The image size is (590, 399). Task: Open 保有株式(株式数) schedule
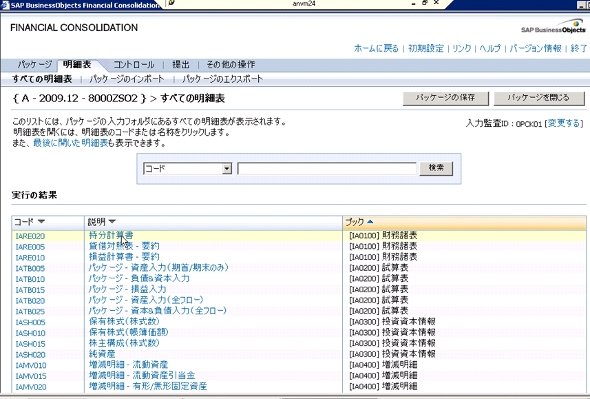pyautogui.click(x=124, y=321)
